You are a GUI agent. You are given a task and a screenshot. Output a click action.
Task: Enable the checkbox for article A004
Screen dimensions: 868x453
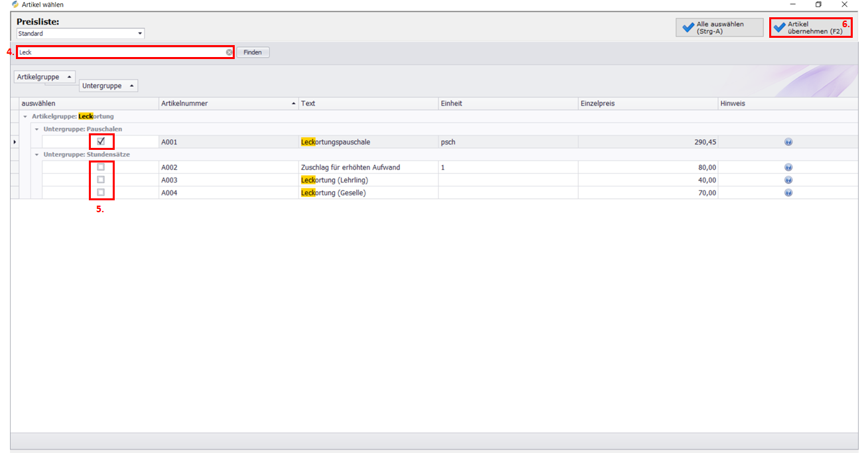coord(101,192)
